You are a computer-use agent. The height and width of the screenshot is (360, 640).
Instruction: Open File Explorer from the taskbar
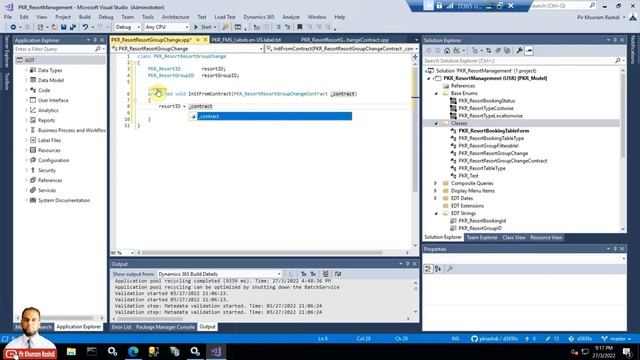71,351
